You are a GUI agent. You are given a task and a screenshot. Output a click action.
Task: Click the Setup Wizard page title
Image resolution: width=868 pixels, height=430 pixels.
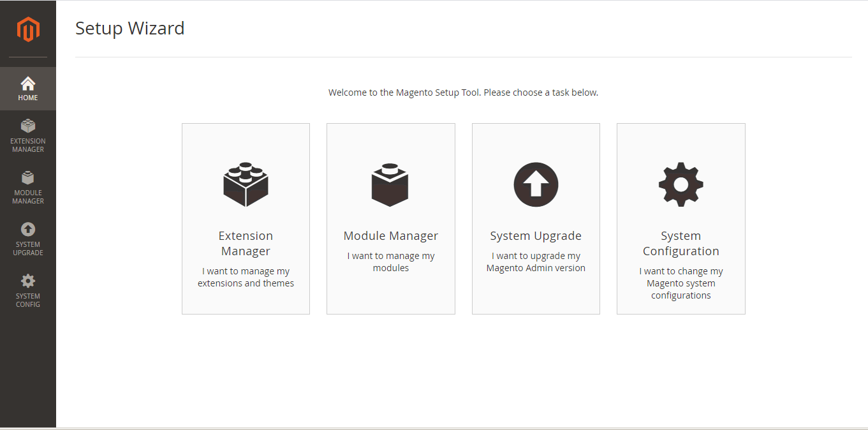[x=130, y=28]
